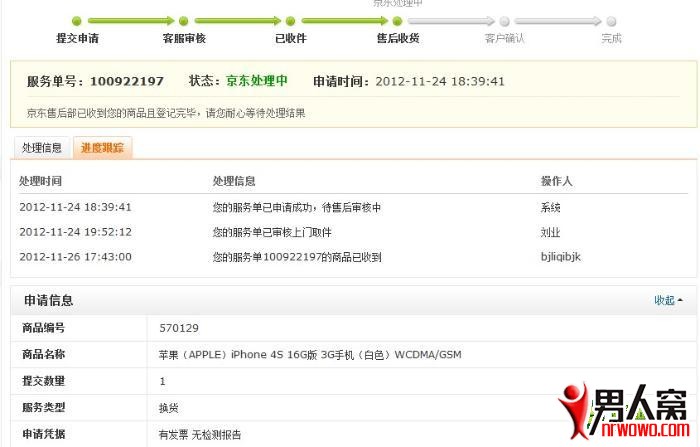Click application time 2012-11-24 18:39:41 in header
The width and height of the screenshot is (700, 447).
[440, 81]
